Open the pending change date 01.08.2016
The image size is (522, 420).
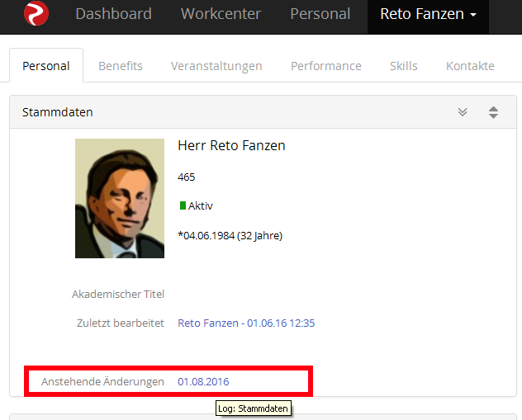pos(203,381)
